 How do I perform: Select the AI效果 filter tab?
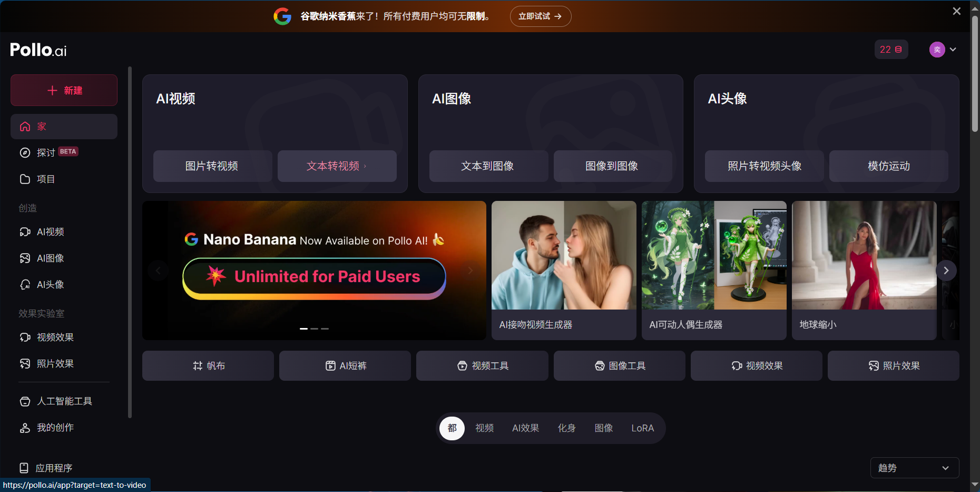(x=525, y=428)
